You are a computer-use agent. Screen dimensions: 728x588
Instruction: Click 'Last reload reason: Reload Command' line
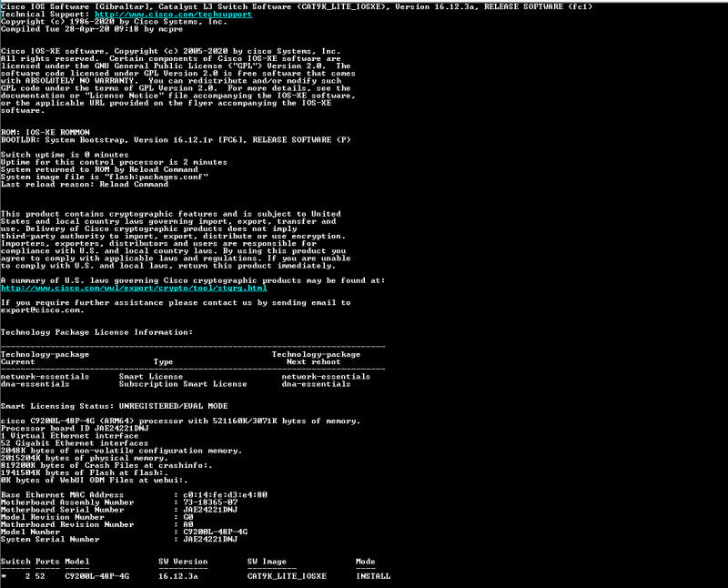pyautogui.click(x=85, y=185)
